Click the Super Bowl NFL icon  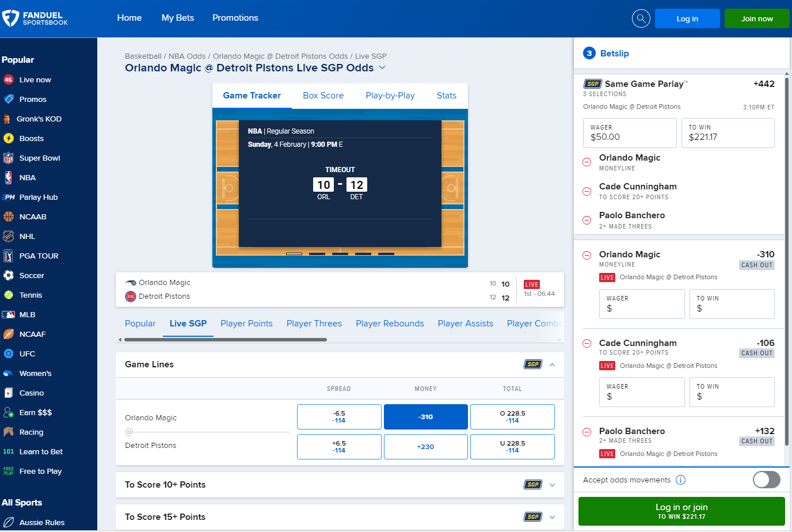9,158
